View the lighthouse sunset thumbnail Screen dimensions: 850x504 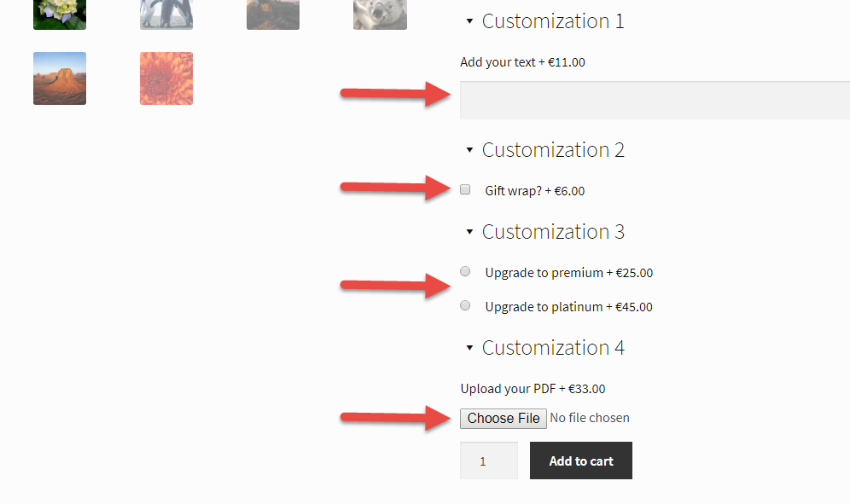pyautogui.click(x=273, y=14)
